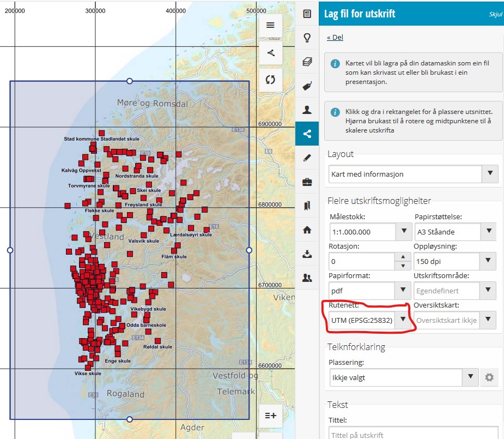Viewport: 504px width, 439px height.
Task: Click the top-center handle of print rectangle
Action: [130, 81]
